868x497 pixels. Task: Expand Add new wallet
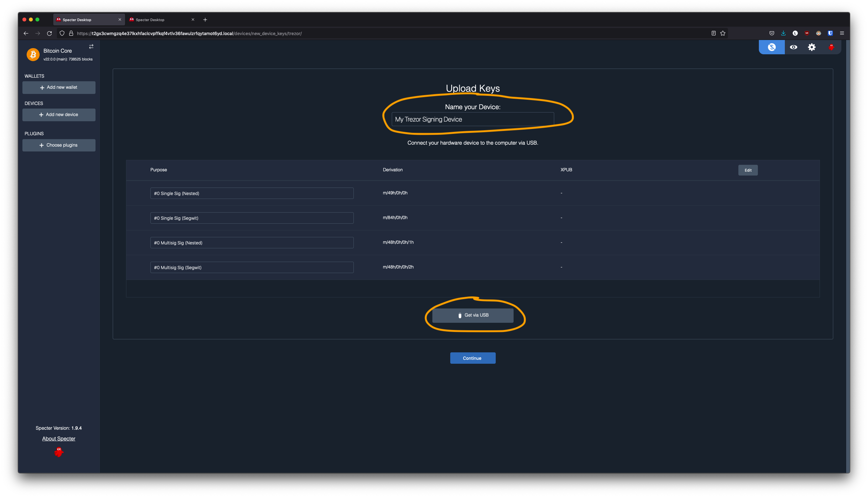point(59,87)
